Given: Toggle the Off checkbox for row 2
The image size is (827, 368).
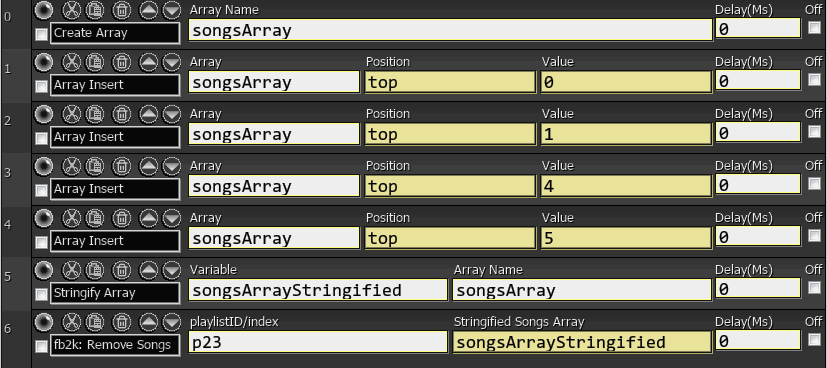Looking at the screenshot, I should 814,132.
